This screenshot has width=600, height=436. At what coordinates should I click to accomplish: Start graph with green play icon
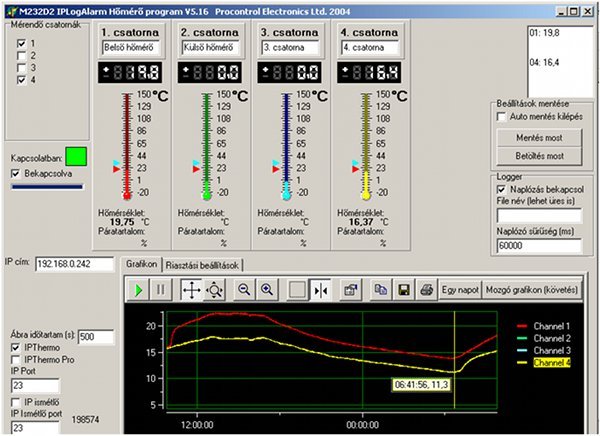click(139, 290)
